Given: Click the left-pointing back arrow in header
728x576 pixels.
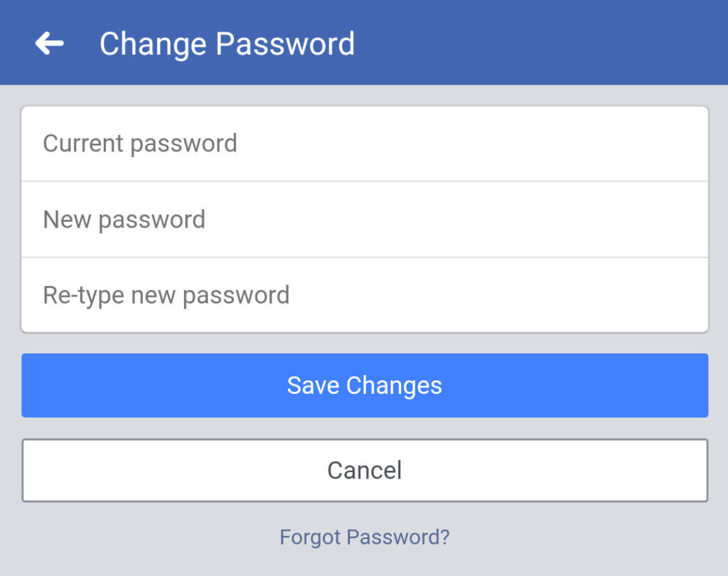Looking at the screenshot, I should pos(49,43).
